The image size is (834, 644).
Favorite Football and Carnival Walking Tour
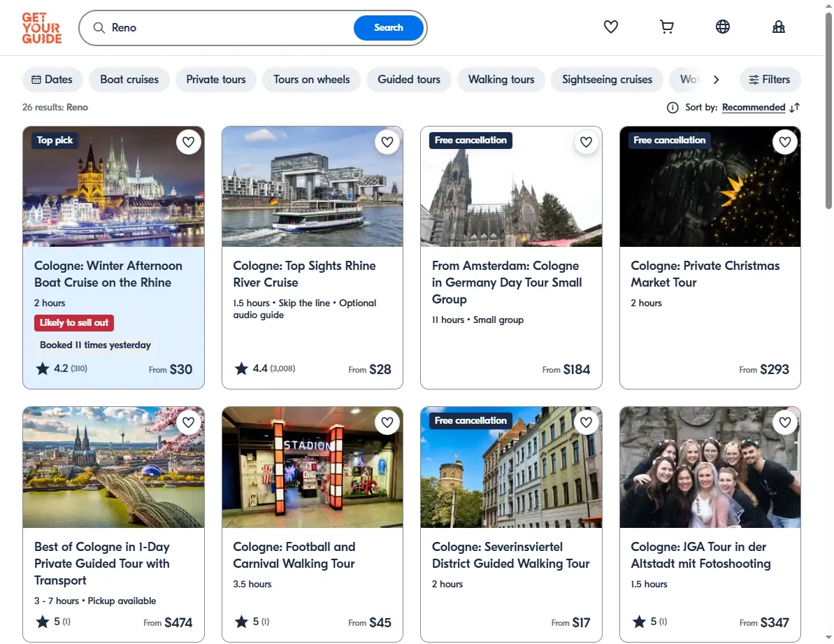point(387,422)
